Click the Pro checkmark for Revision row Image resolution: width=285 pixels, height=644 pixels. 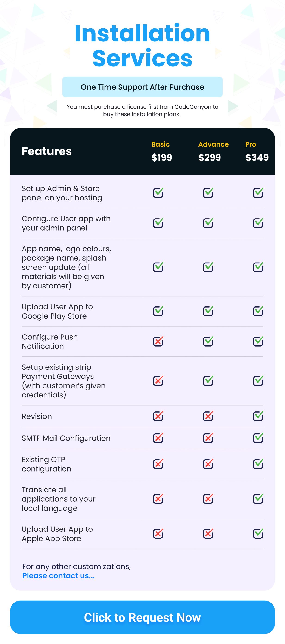click(x=258, y=416)
